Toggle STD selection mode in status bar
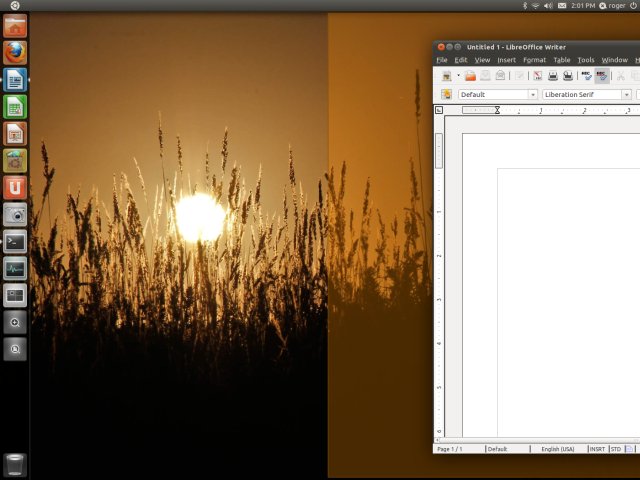This screenshot has height=480, width=640. tap(616, 449)
